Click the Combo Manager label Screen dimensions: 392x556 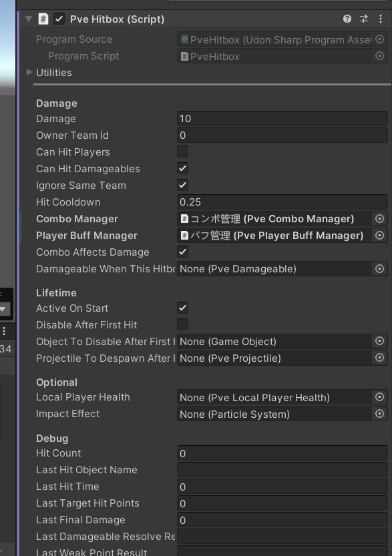tap(77, 219)
